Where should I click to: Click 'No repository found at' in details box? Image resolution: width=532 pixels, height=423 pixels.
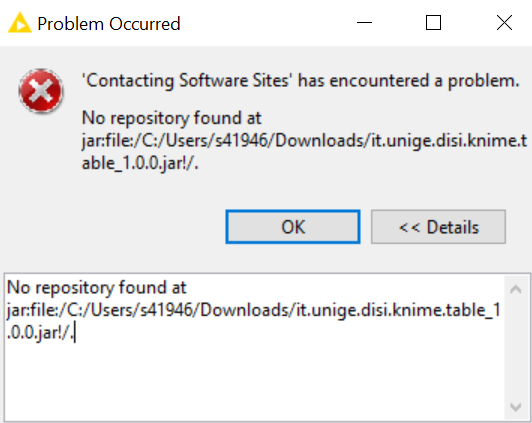pos(97,288)
